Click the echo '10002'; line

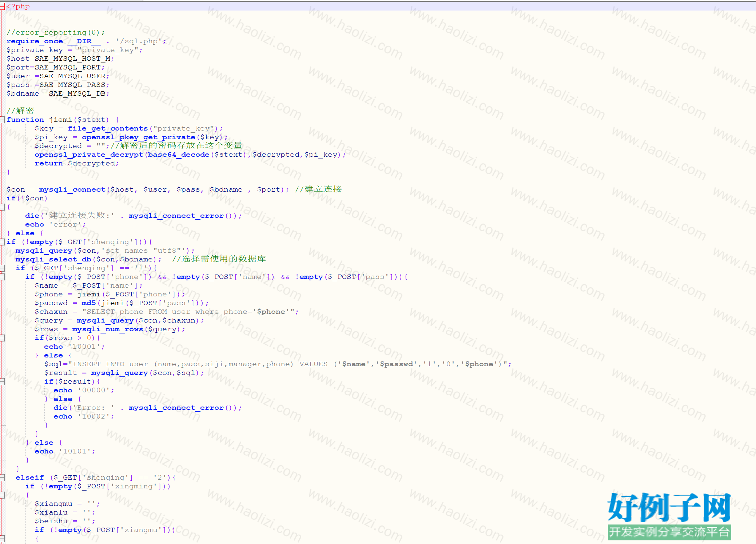84,416
